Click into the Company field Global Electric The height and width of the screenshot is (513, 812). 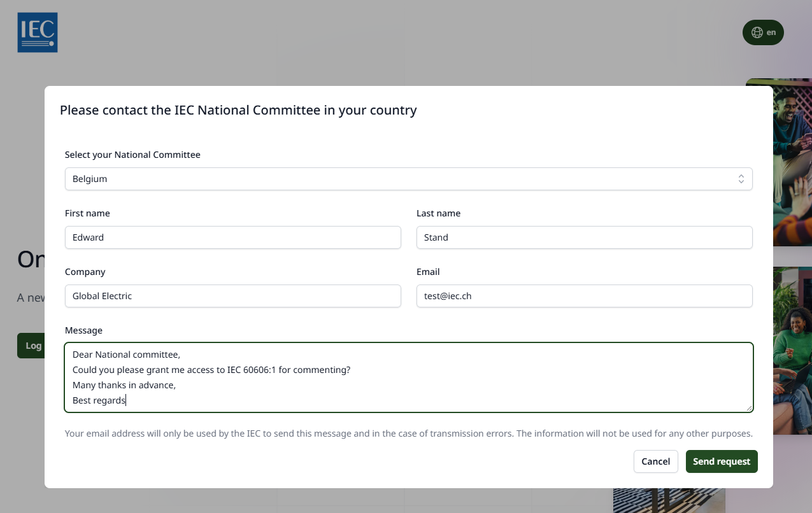point(233,296)
